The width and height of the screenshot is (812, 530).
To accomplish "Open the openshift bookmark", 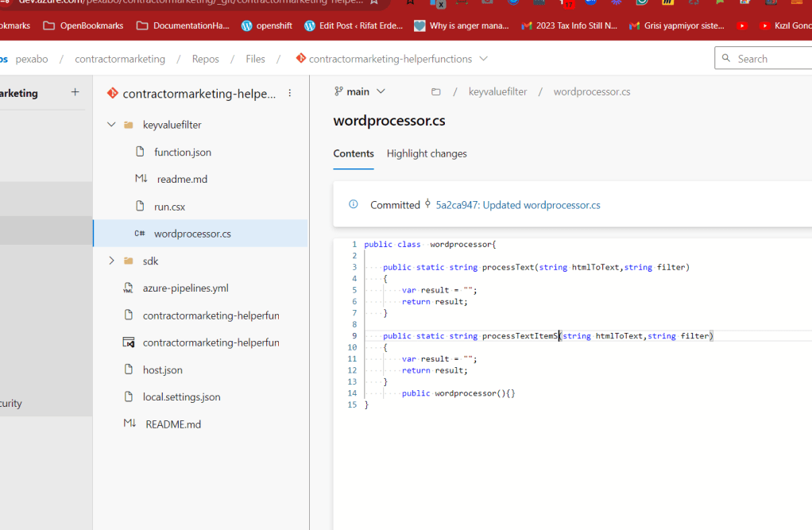I will [x=267, y=25].
